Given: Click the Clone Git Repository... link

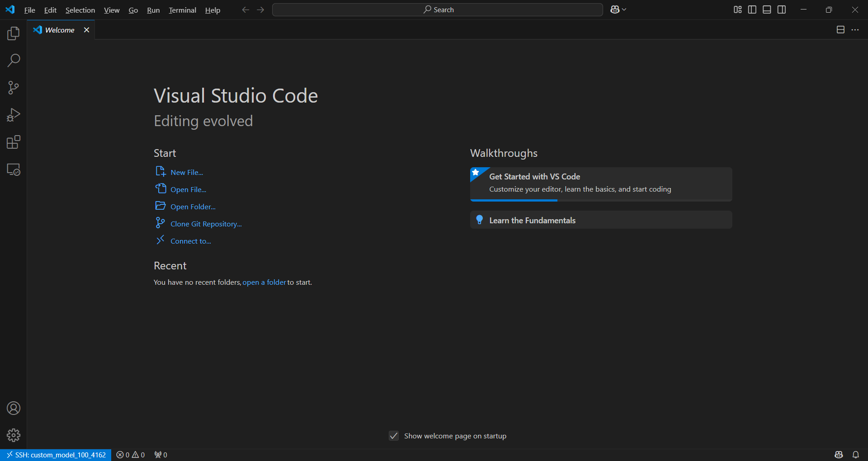Looking at the screenshot, I should (x=206, y=224).
